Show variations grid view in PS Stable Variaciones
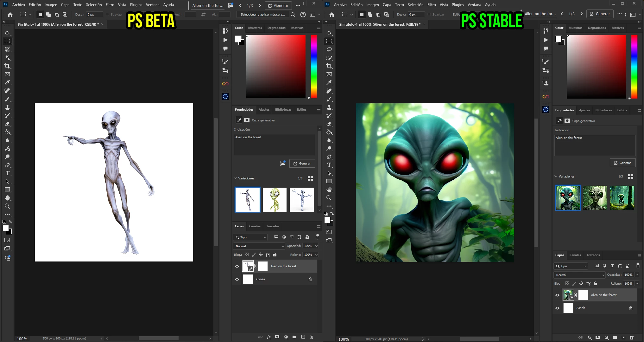Image resolution: width=644 pixels, height=342 pixels. (631, 177)
